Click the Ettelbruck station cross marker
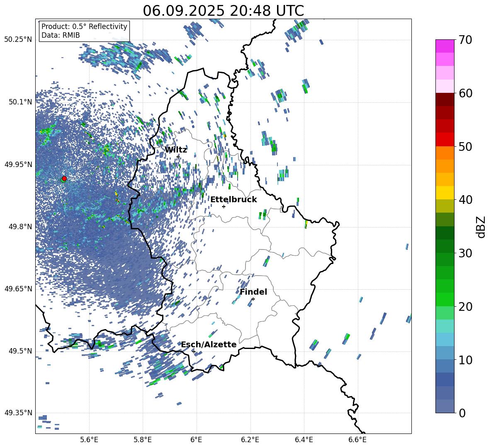 pyautogui.click(x=224, y=206)
